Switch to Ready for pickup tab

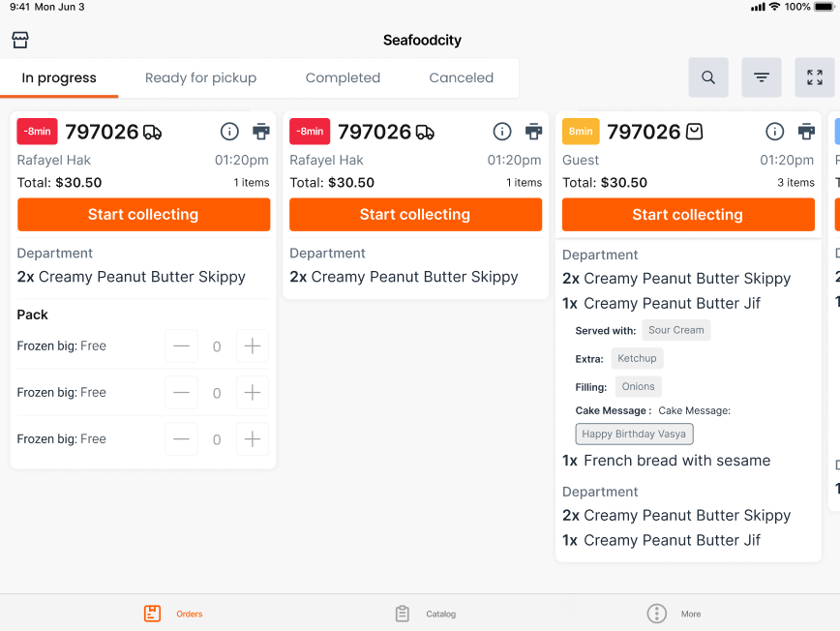pyautogui.click(x=201, y=77)
